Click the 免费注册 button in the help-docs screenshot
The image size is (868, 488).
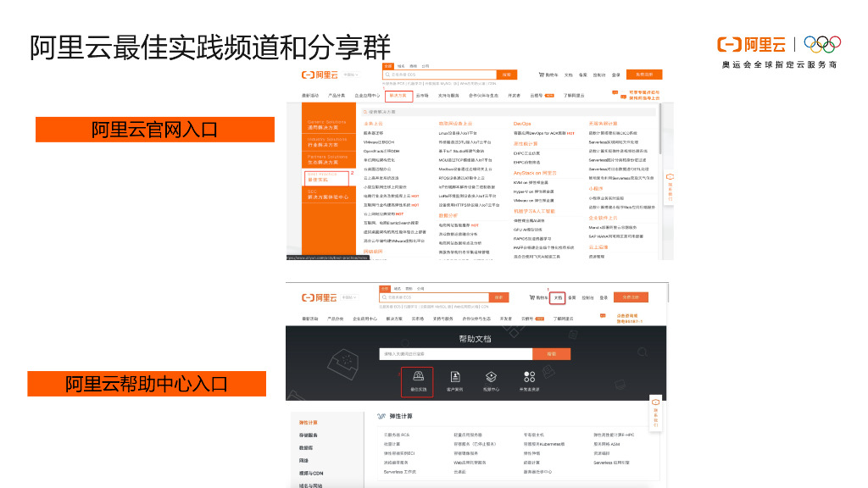click(631, 297)
